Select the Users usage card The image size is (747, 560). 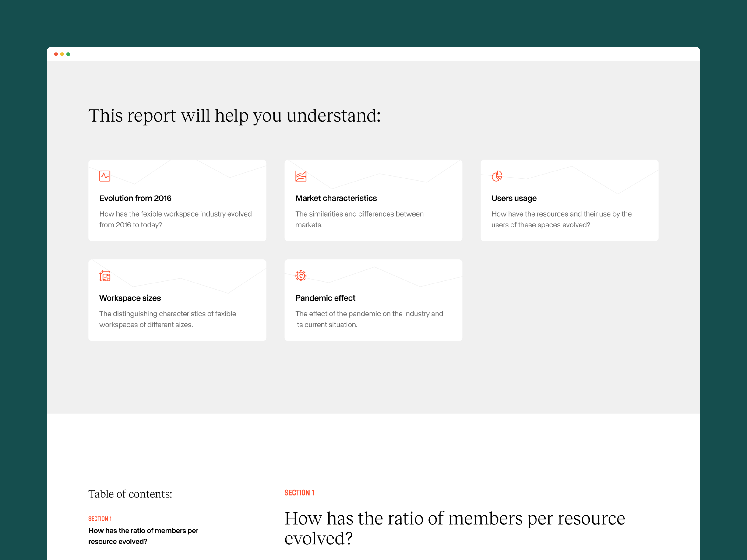pyautogui.click(x=569, y=200)
